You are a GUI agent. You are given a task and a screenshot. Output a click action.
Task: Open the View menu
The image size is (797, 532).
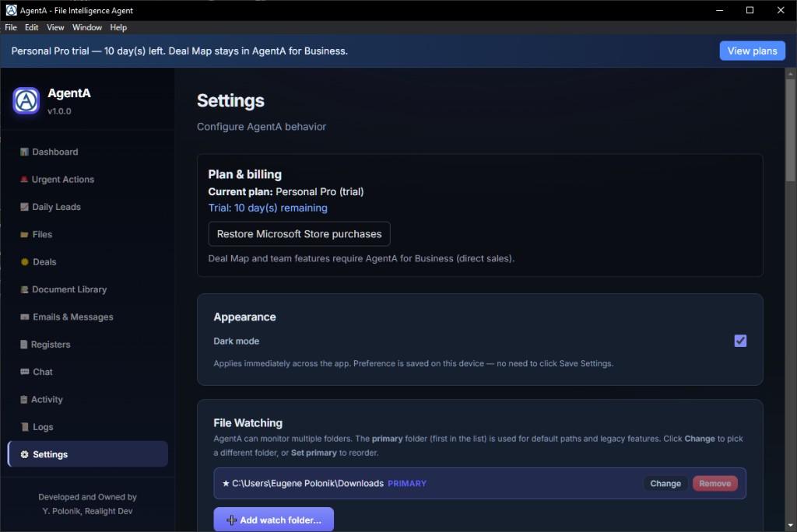55,27
